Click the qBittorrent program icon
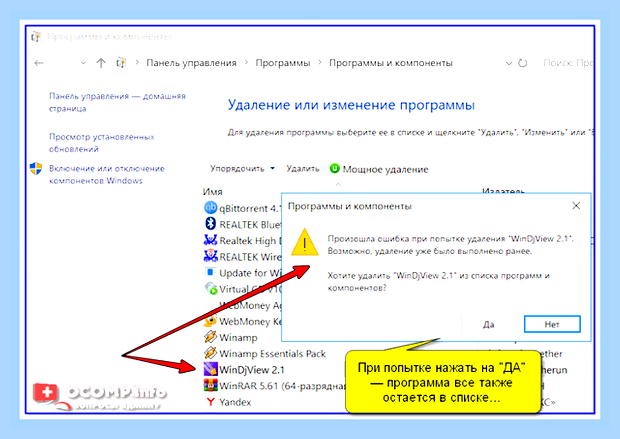The width and height of the screenshot is (620, 439). pyautogui.click(x=210, y=208)
